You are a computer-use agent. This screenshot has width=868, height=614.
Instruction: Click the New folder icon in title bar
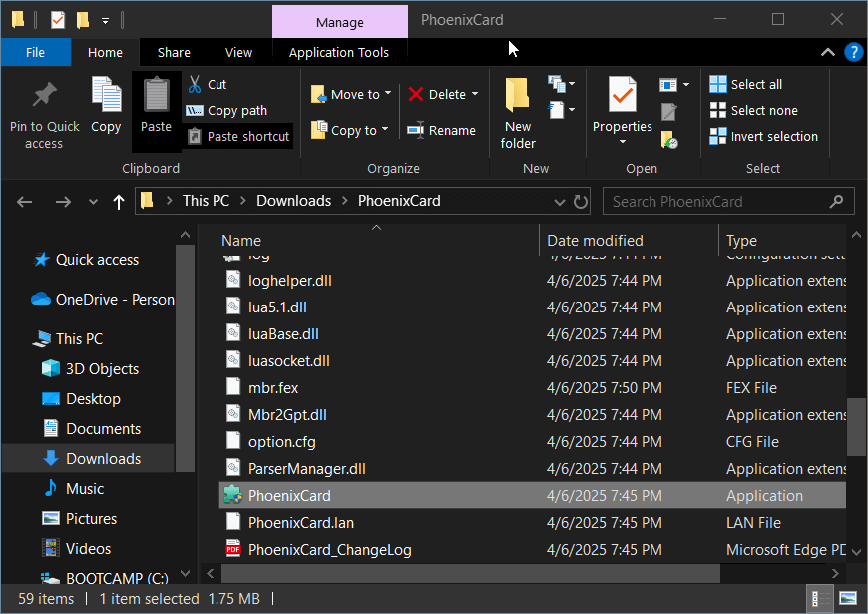pyautogui.click(x=83, y=21)
